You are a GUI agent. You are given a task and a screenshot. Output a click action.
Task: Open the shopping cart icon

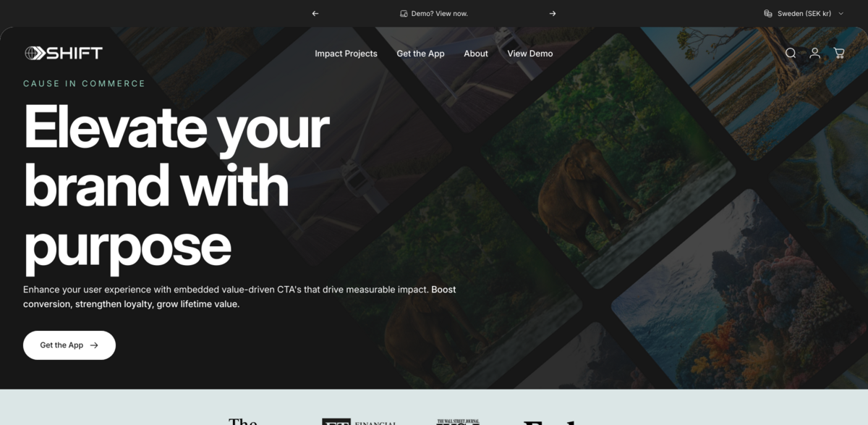[839, 53]
